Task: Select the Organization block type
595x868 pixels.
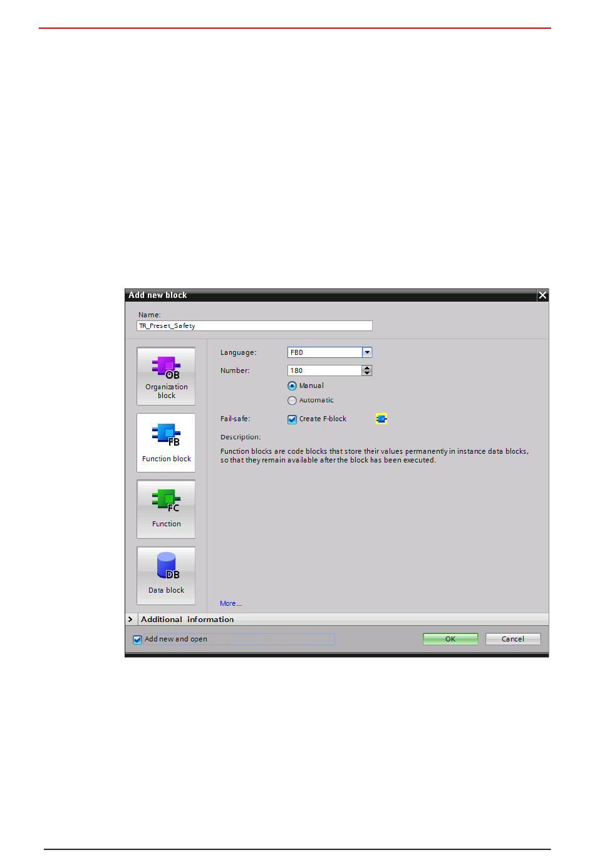Action: 166,376
